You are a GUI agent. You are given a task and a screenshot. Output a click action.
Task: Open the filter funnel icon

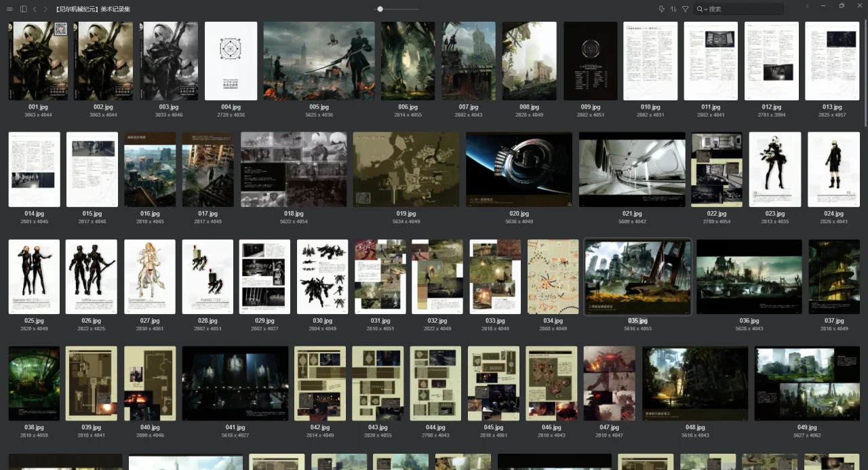tap(685, 9)
